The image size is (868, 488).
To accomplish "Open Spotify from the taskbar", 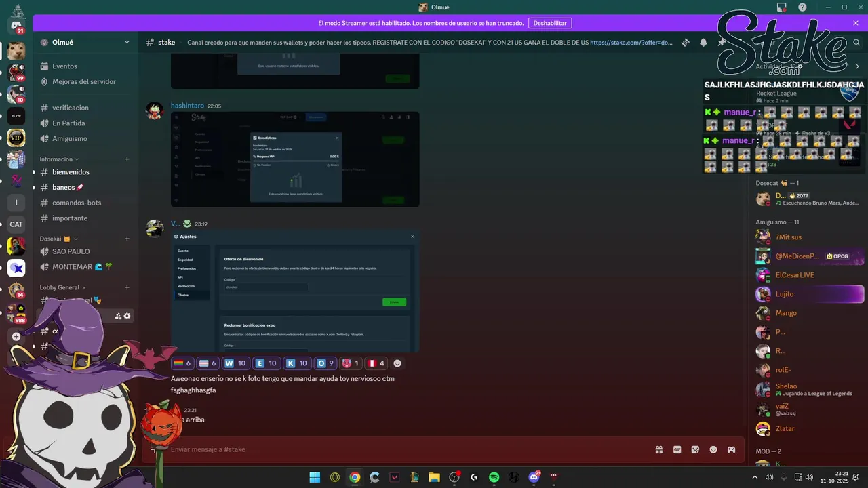I will [x=494, y=477].
